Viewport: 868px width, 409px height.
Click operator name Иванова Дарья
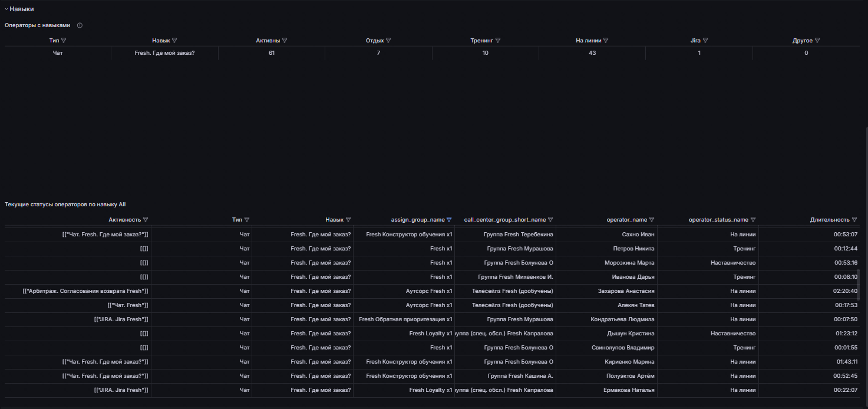pos(633,277)
